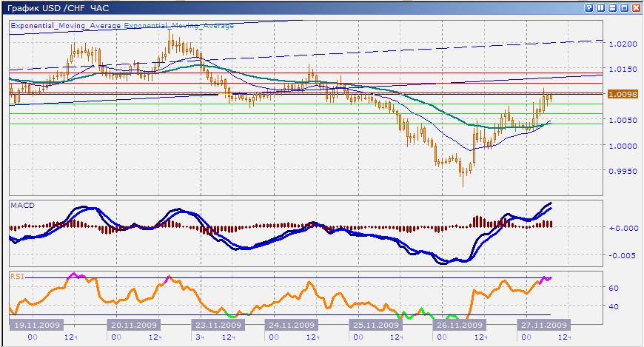The height and width of the screenshot is (347, 644).
Task: Close the USD/CHF chart window
Action: click(x=636, y=7)
